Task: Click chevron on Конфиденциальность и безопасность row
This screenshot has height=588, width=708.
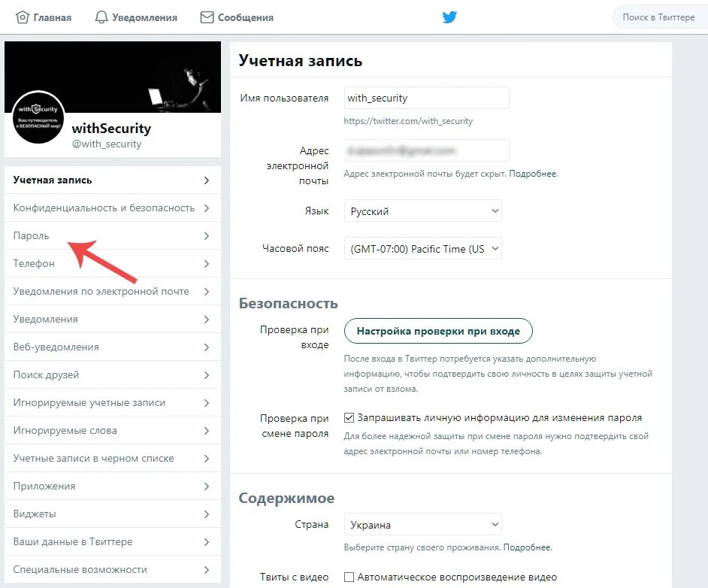Action: 207,208
